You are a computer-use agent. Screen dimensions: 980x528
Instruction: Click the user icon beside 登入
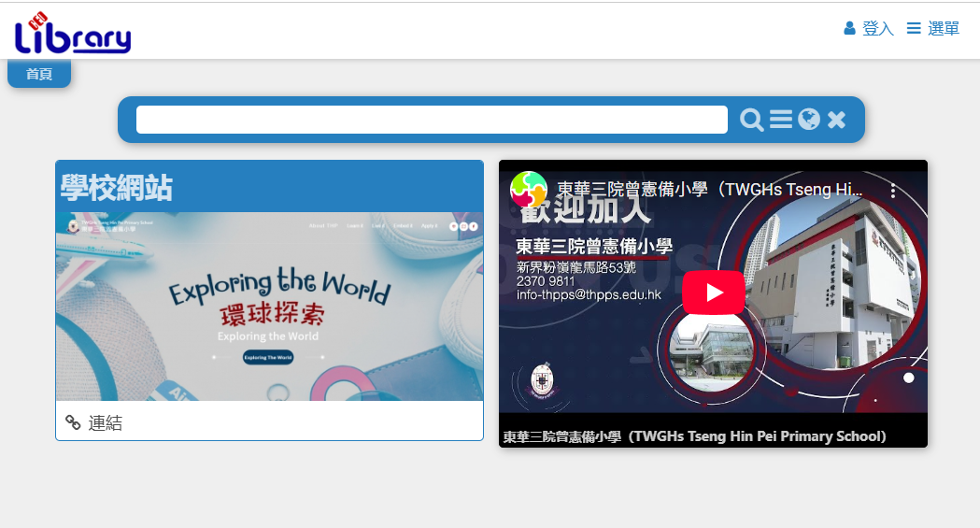(849, 28)
